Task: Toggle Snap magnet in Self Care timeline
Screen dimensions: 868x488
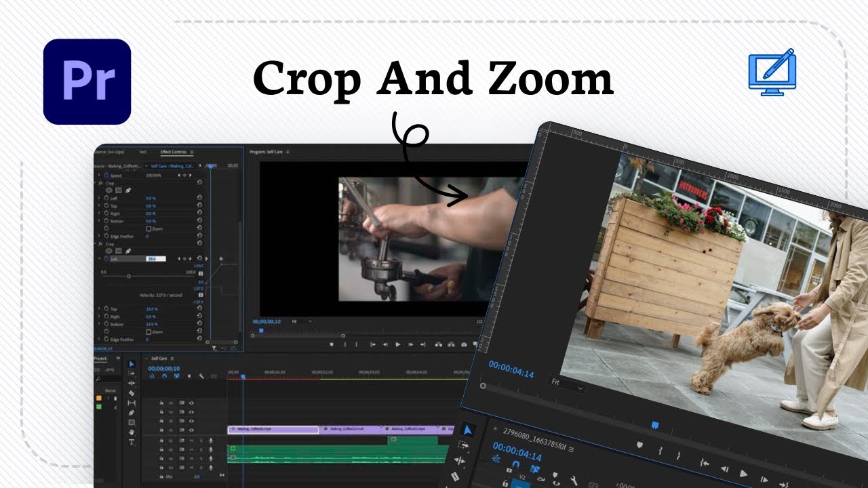Action: click(x=164, y=376)
